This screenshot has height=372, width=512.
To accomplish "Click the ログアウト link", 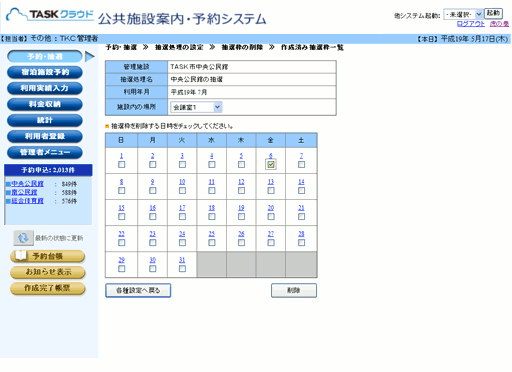I will 471,24.
